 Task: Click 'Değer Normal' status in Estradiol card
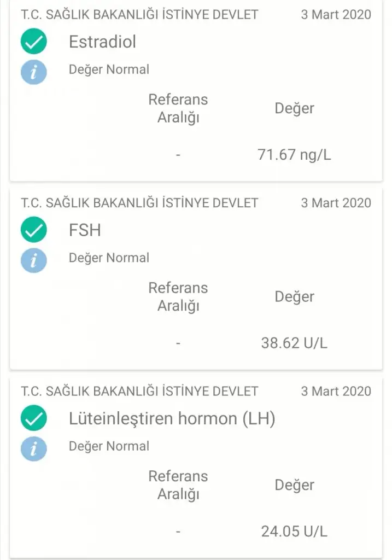pyautogui.click(x=109, y=69)
